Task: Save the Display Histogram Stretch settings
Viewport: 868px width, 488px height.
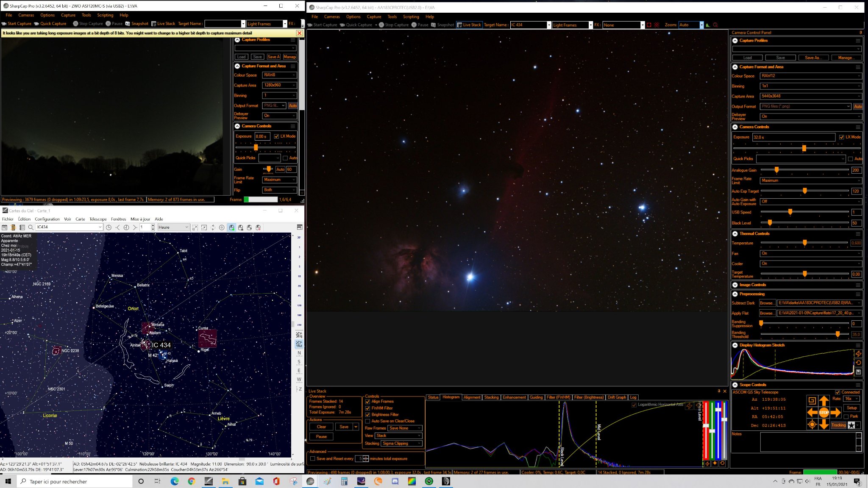Action: [x=858, y=372]
